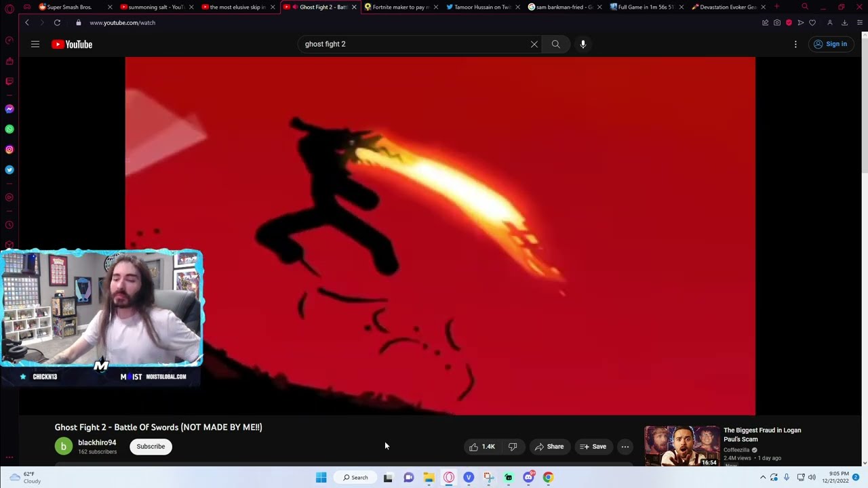
Task: Clear the YouTube search text with X
Action: pos(534,44)
